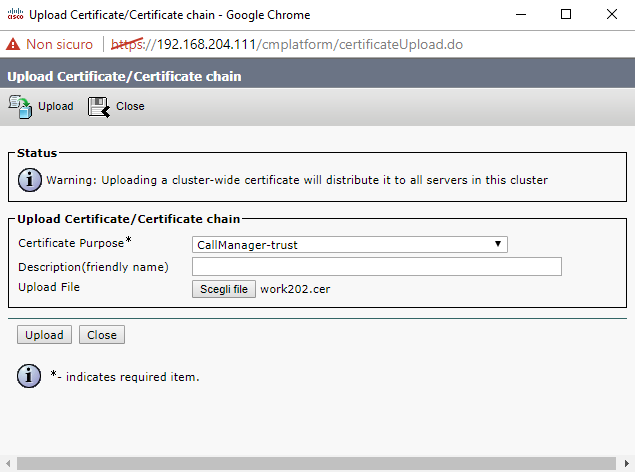Viewport: 635px width, 472px height.
Task: Click the Close floppy-disk icon in the toolbar
Action: pos(98,105)
